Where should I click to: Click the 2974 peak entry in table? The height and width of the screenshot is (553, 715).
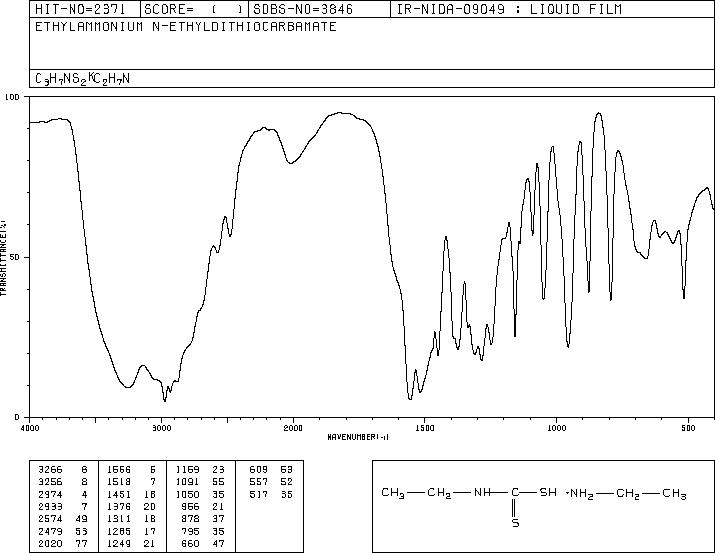(50, 494)
